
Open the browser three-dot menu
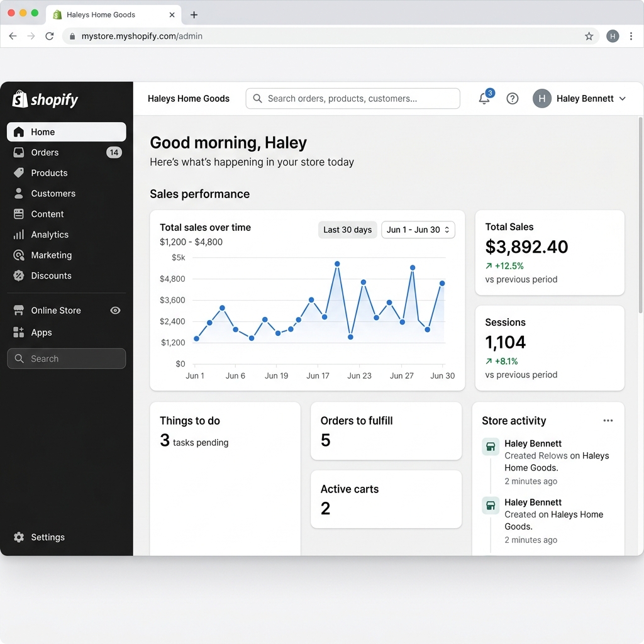tap(631, 36)
